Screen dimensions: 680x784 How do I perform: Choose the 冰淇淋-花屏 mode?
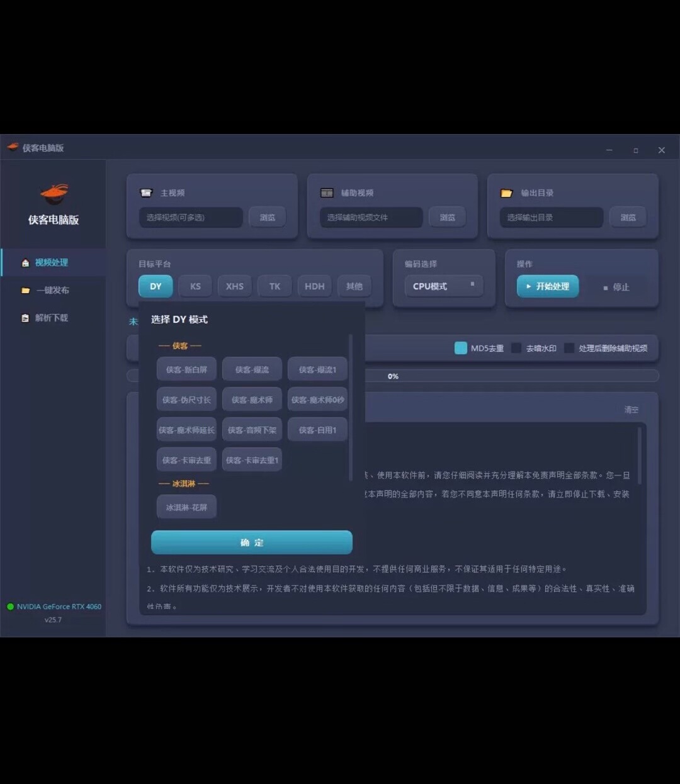[x=186, y=507]
